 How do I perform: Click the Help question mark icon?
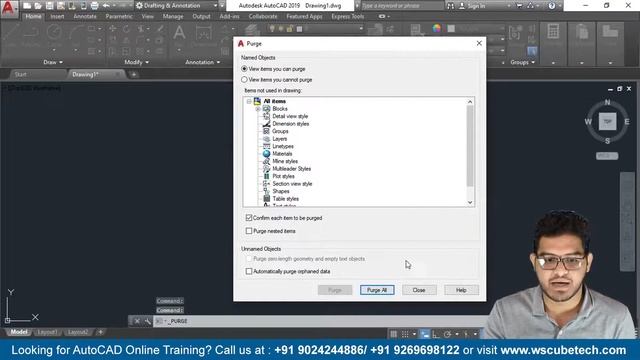(552, 6)
